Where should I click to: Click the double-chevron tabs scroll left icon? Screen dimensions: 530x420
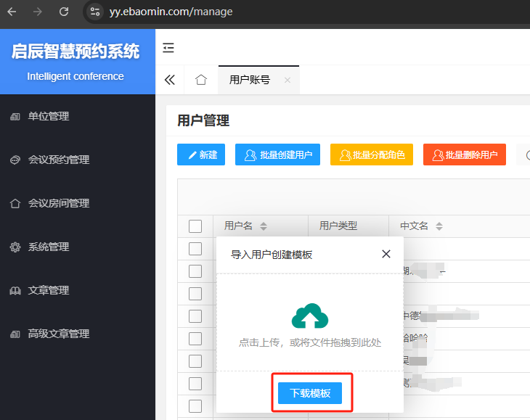pyautogui.click(x=170, y=80)
